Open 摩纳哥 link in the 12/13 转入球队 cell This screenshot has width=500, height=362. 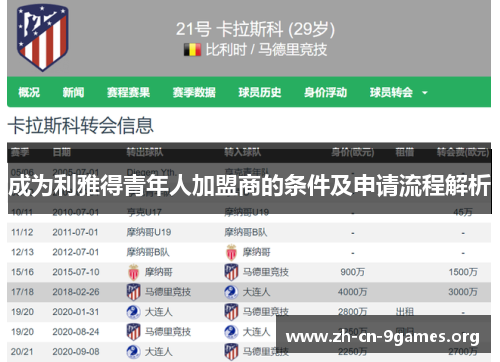[x=256, y=252]
